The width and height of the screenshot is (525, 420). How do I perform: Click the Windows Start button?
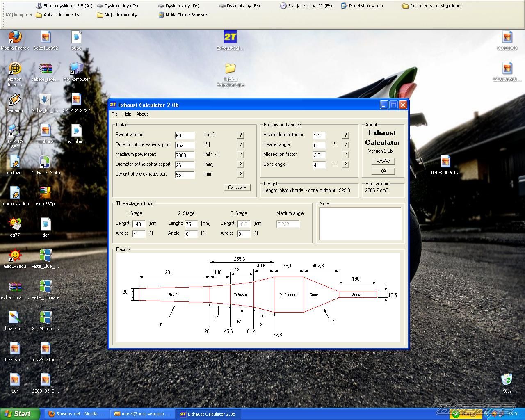(20, 414)
